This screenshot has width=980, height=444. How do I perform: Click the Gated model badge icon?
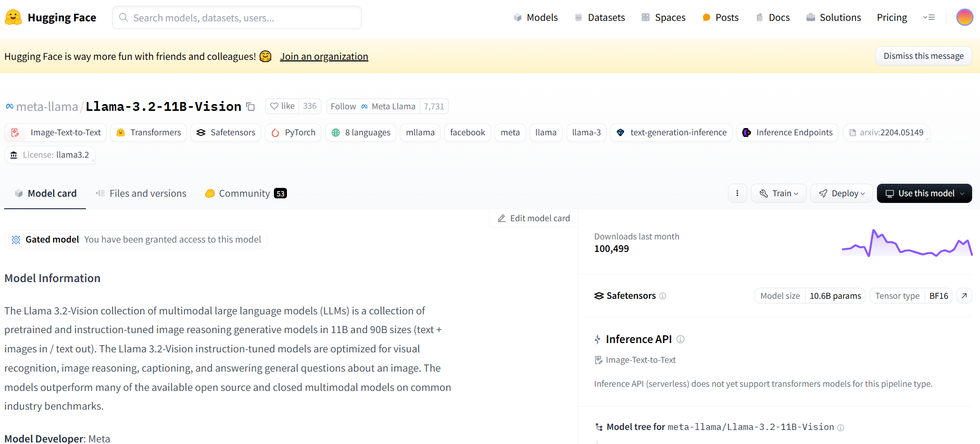click(x=16, y=239)
